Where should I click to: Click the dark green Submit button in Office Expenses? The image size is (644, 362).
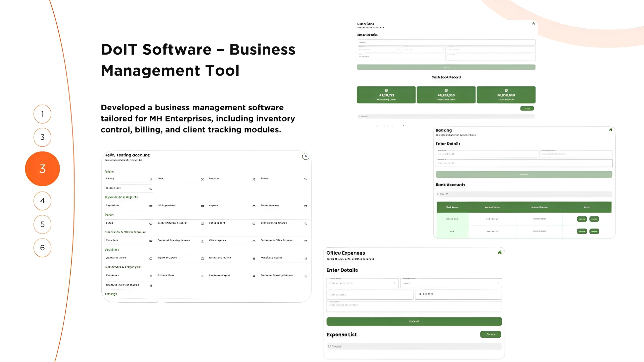click(x=414, y=321)
